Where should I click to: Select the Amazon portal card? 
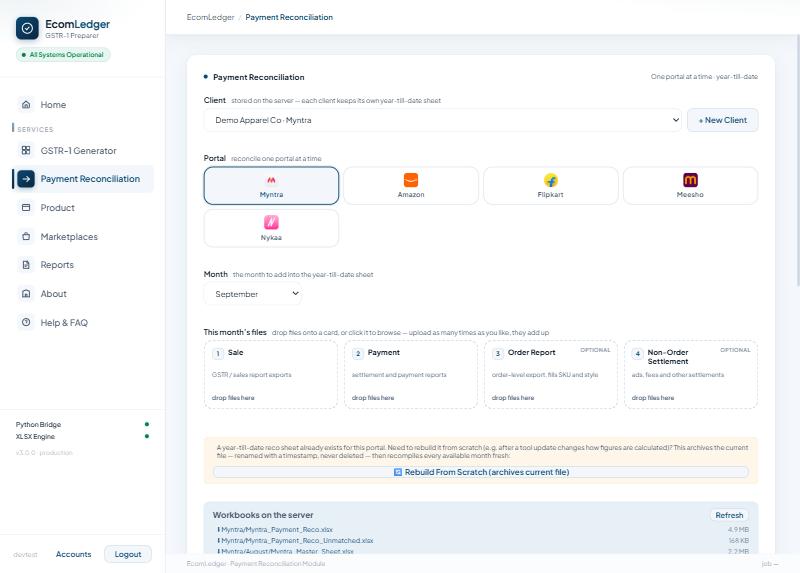click(x=411, y=186)
